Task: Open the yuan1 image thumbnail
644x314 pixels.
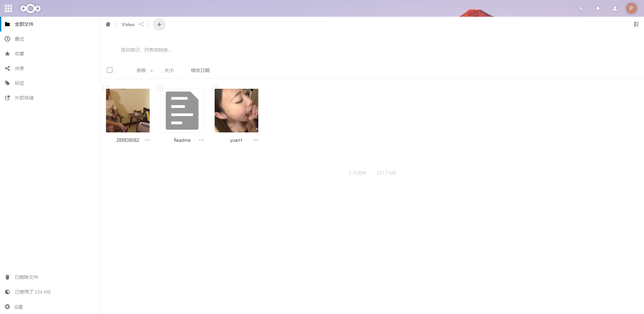Action: (236, 110)
